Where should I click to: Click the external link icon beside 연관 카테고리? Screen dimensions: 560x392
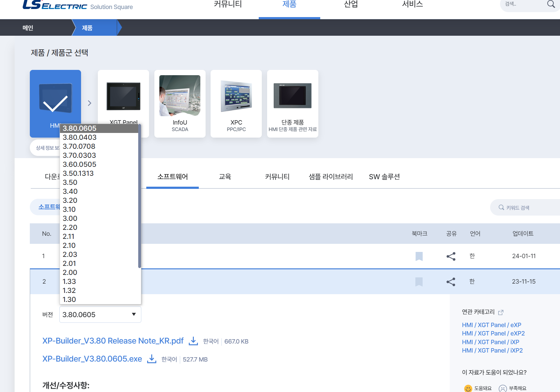501,312
